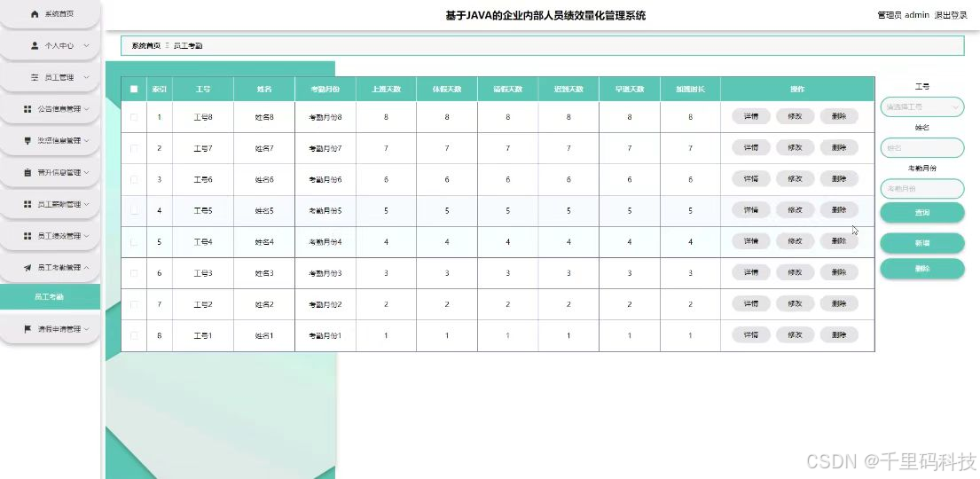The image size is (980, 479).
Task: Check the box for 工号1 row
Action: pyautogui.click(x=134, y=336)
